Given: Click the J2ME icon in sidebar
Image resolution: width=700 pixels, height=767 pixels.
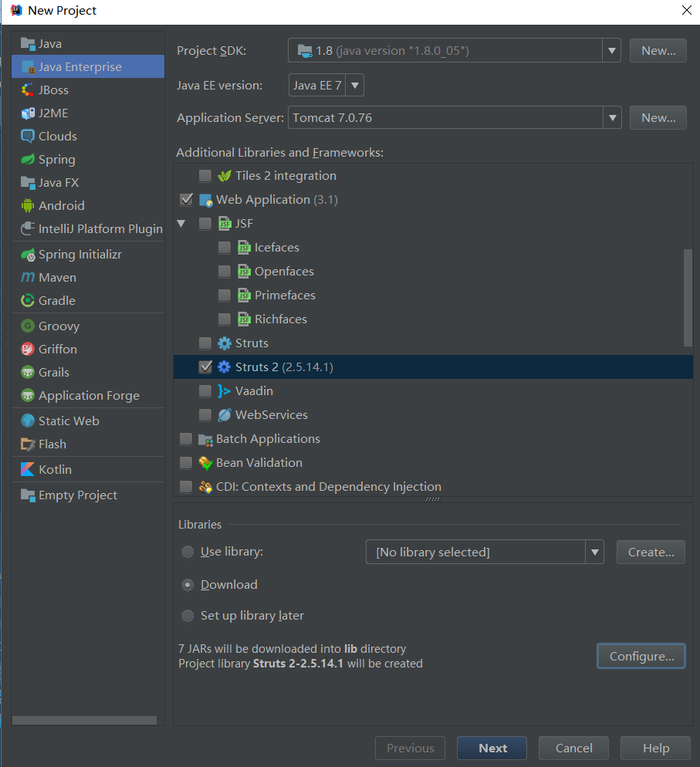Looking at the screenshot, I should click(28, 113).
